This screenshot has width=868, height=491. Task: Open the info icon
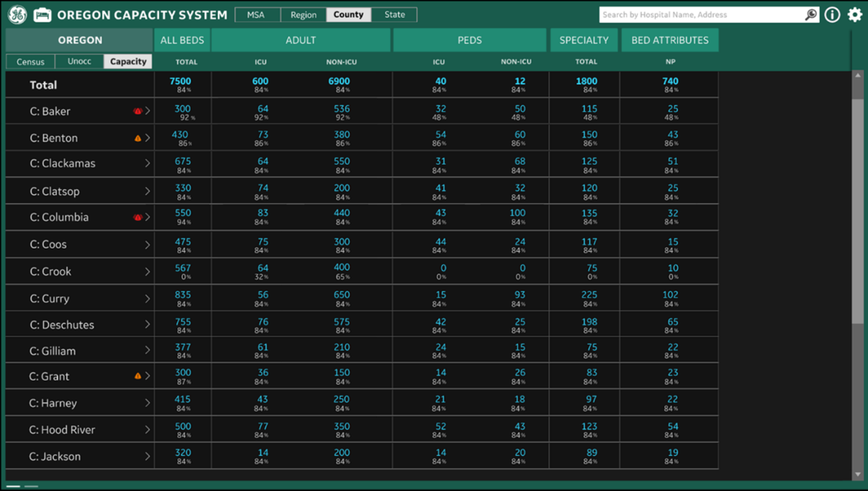[x=832, y=14]
